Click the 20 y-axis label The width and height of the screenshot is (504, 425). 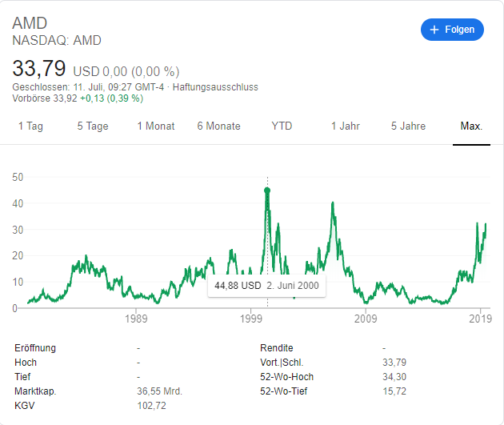(18, 256)
